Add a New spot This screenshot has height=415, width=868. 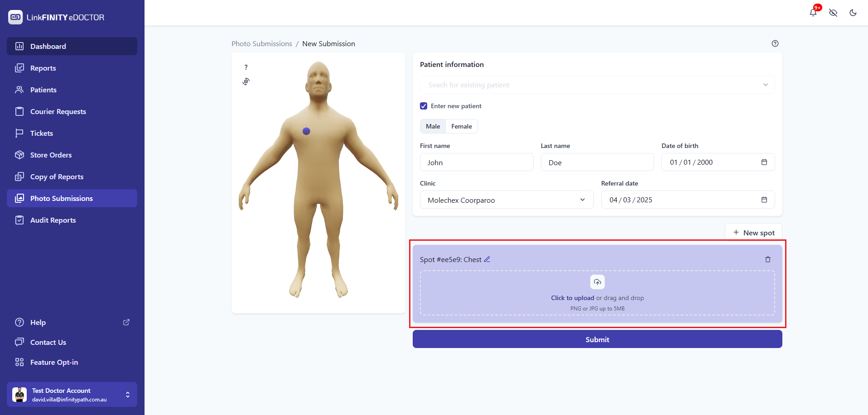click(753, 233)
